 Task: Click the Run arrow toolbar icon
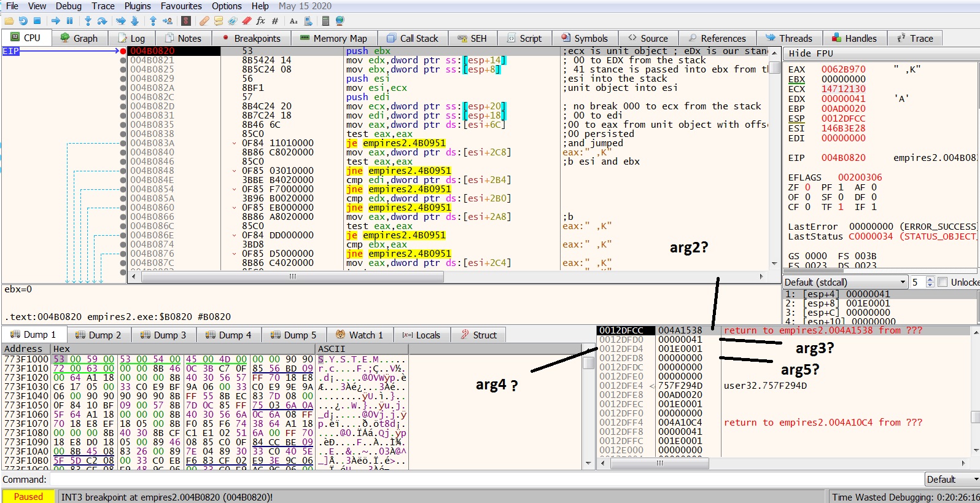click(56, 21)
